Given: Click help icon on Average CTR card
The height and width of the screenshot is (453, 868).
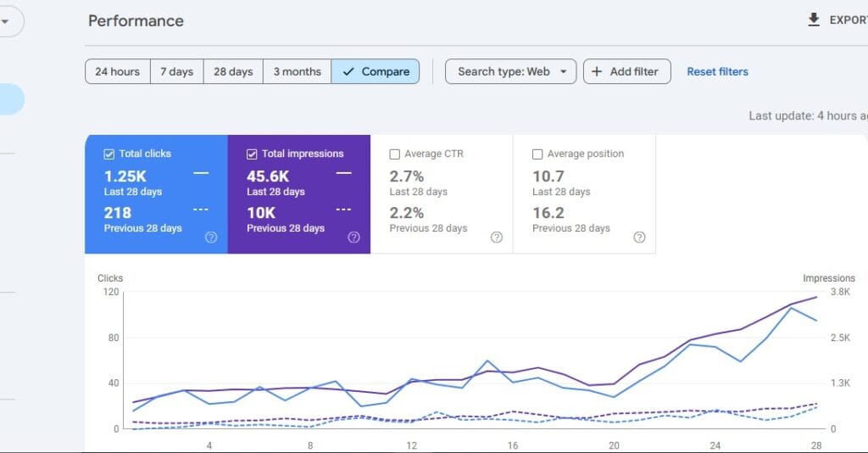Looking at the screenshot, I should click(x=497, y=238).
